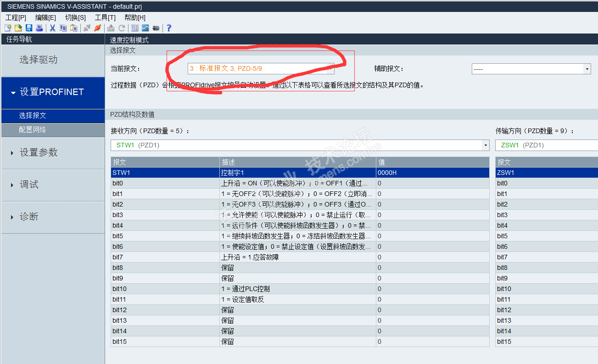Click the orange go-offline connection icon
The width and height of the screenshot is (598, 364).
pos(97,28)
